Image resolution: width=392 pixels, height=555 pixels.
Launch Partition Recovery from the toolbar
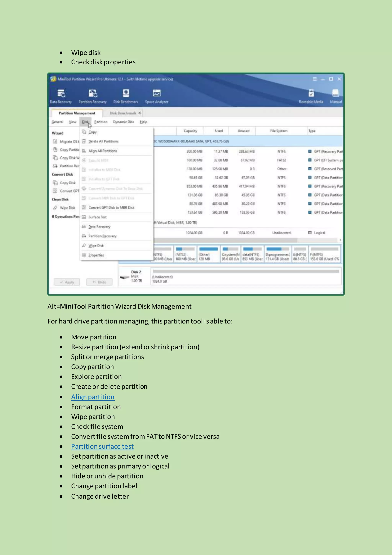tap(92, 96)
